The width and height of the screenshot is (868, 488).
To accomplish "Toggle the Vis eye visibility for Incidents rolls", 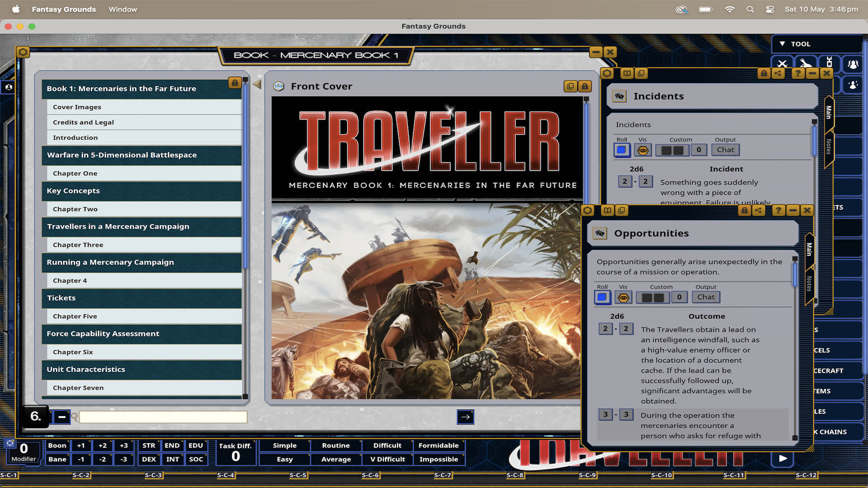I will pyautogui.click(x=643, y=150).
